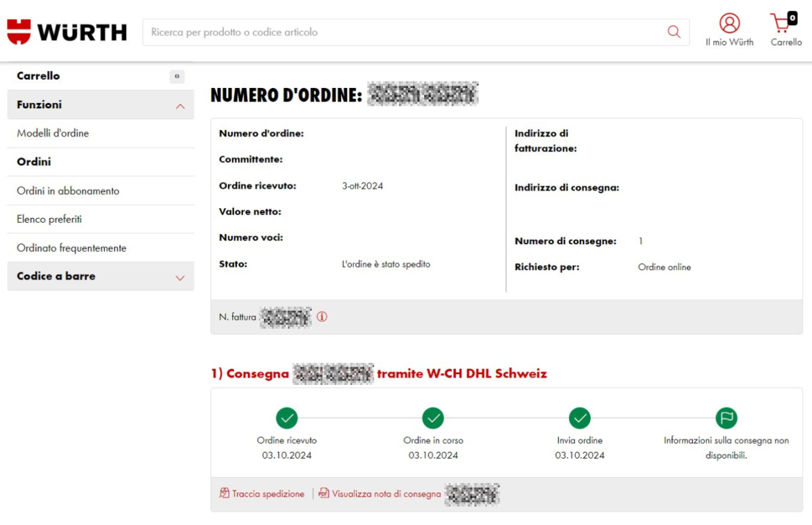Click the cart count badge in header

tap(792, 18)
